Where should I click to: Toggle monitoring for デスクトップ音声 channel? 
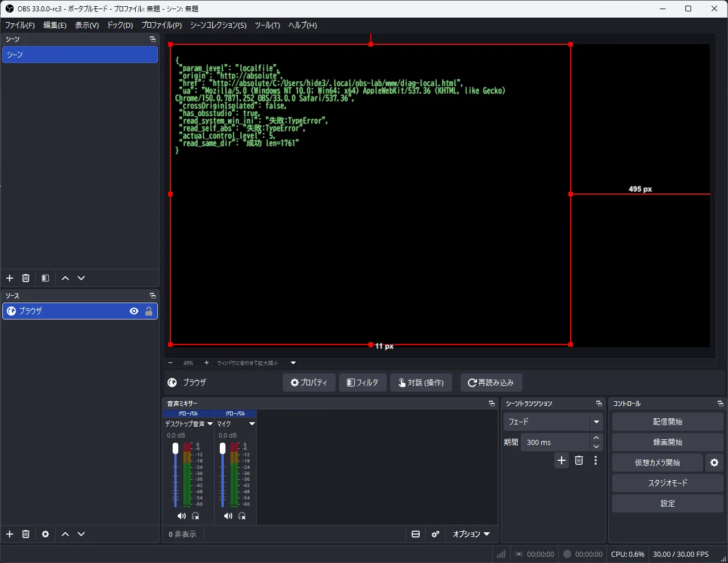tap(196, 516)
